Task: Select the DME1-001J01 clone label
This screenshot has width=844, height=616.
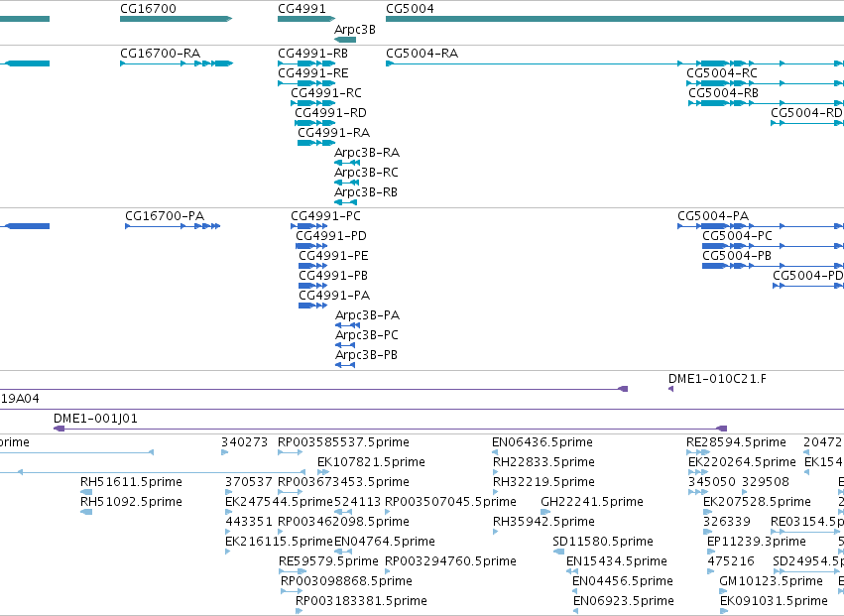Action: pyautogui.click(x=95, y=419)
